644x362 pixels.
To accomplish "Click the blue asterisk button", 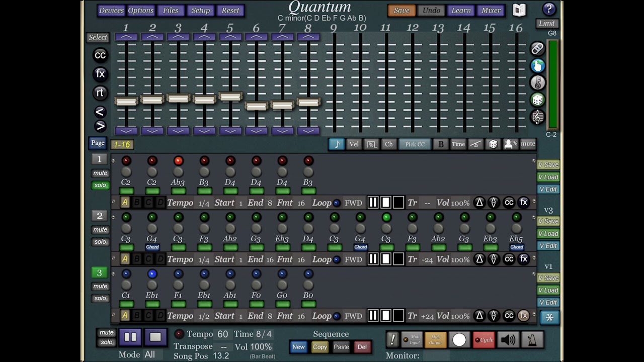I will tap(549, 317).
